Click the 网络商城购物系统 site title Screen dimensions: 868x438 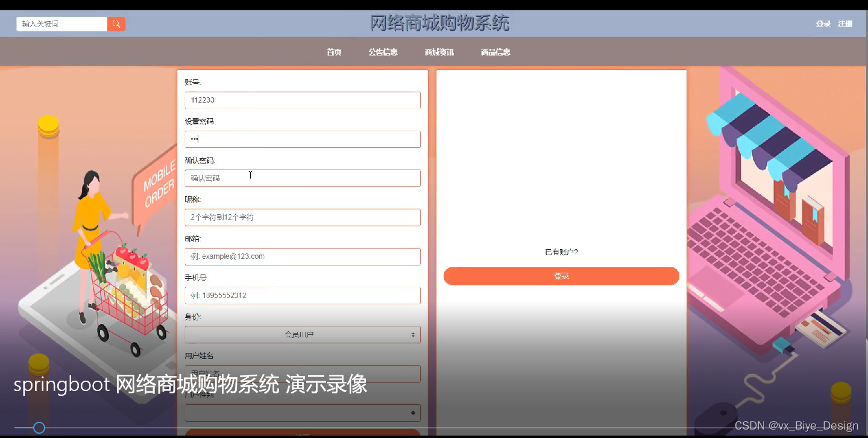click(x=439, y=23)
